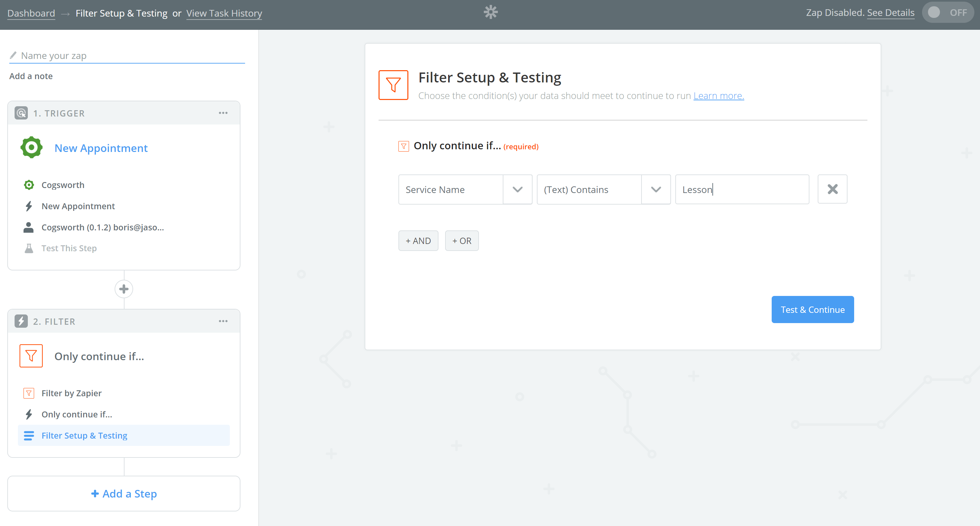
Task: Open the Filter step three-dots menu
Action: (223, 321)
